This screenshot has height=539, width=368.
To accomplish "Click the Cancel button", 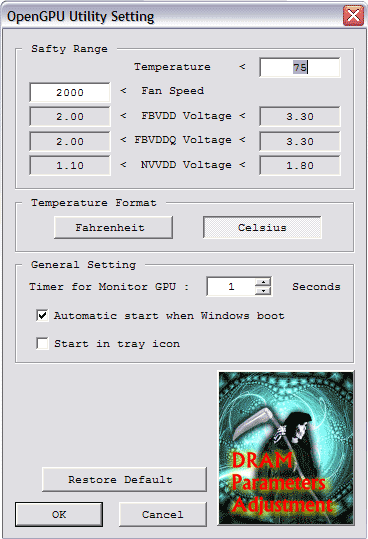I will (163, 514).
